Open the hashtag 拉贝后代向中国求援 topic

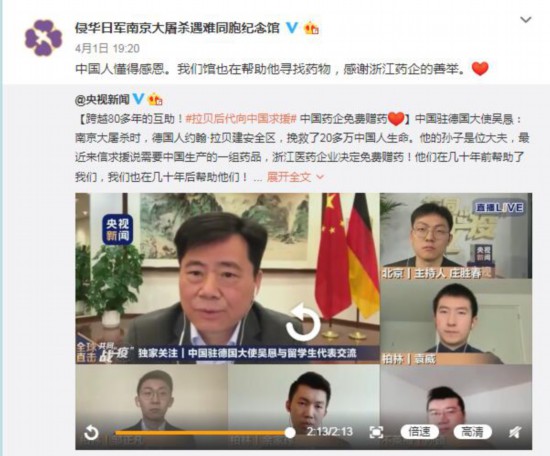[241, 119]
